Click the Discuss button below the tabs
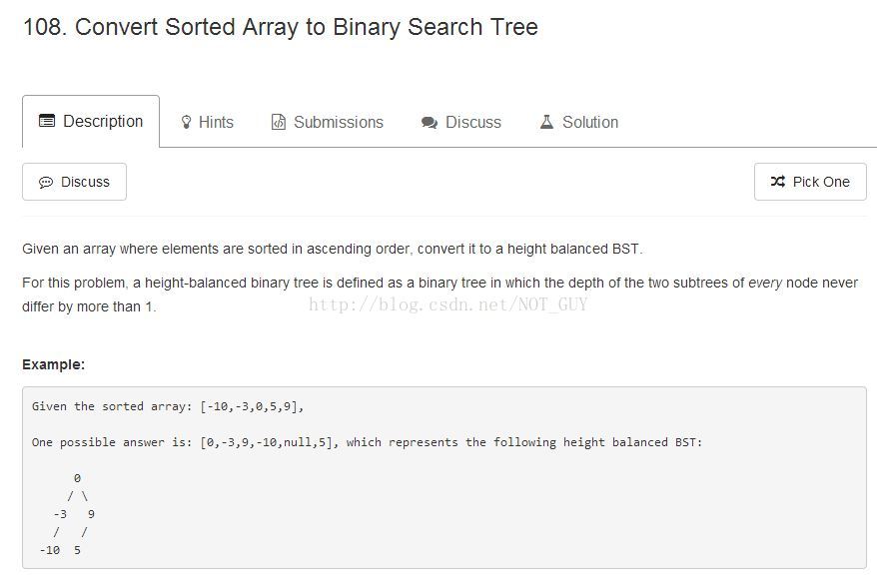 [74, 182]
